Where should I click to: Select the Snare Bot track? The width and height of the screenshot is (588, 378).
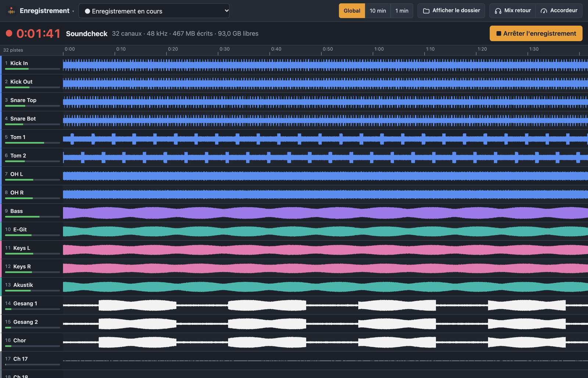(32, 120)
